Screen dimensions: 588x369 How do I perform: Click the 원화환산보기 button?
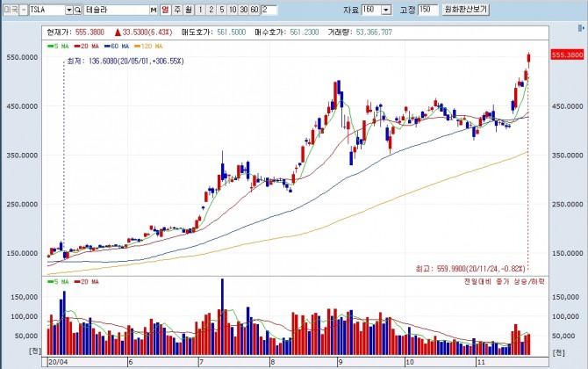pos(464,10)
